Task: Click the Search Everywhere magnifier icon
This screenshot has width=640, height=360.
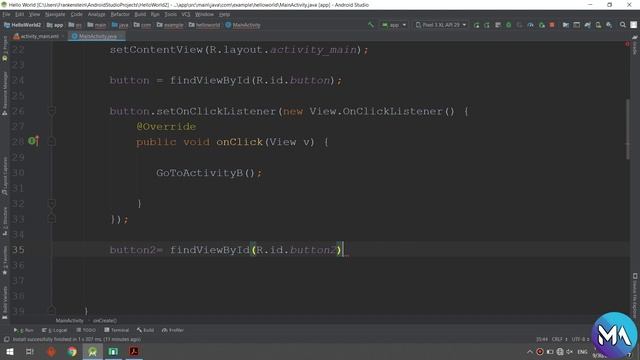Action: (x=622, y=25)
